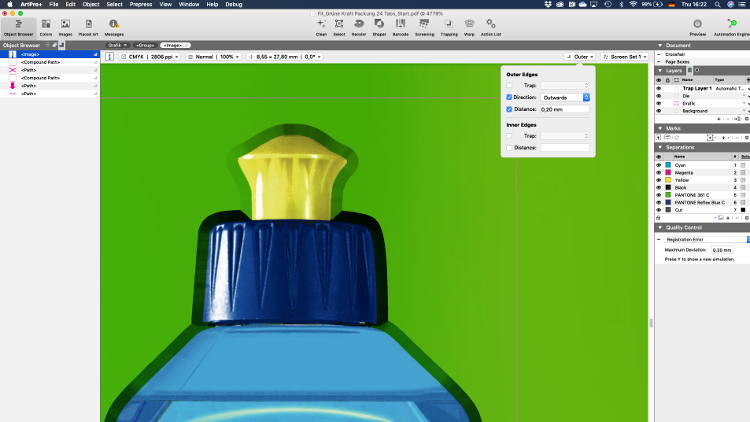The height and width of the screenshot is (422, 750).
Task: Open the Action List tool
Action: pos(491,27)
